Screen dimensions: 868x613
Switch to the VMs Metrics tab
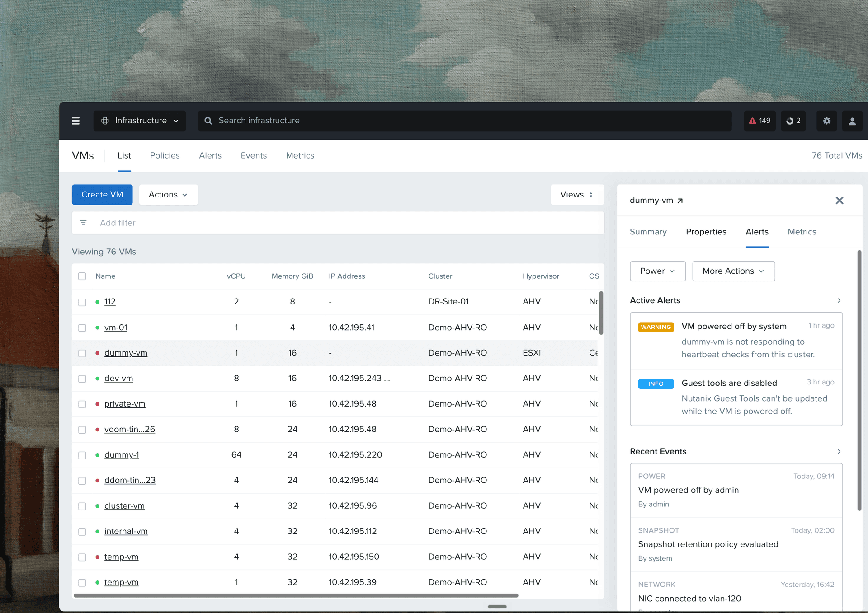coord(300,155)
